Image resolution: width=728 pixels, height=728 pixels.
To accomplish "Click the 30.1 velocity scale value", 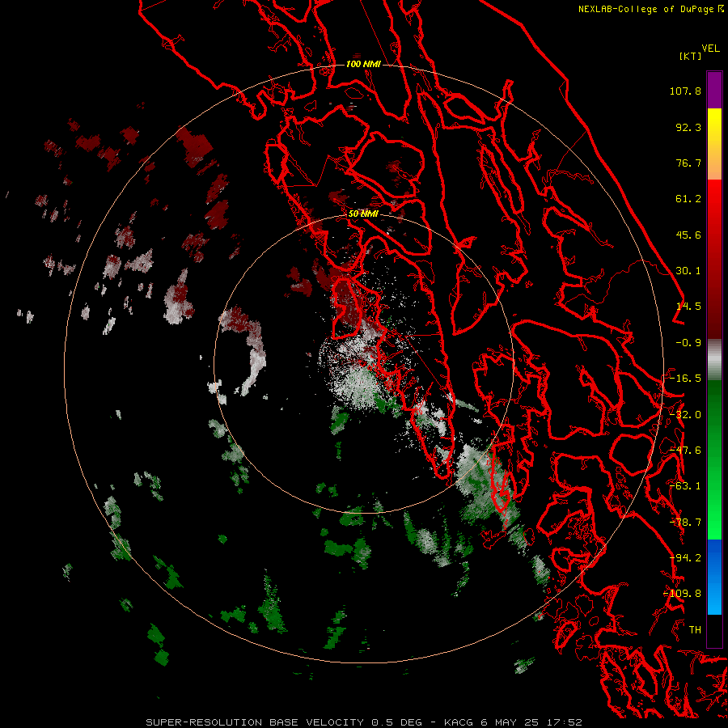I will coord(688,271).
